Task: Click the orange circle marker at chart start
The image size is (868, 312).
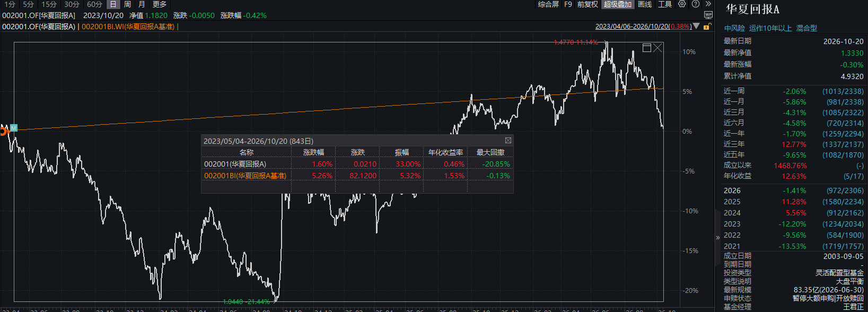Action: click(x=3, y=131)
